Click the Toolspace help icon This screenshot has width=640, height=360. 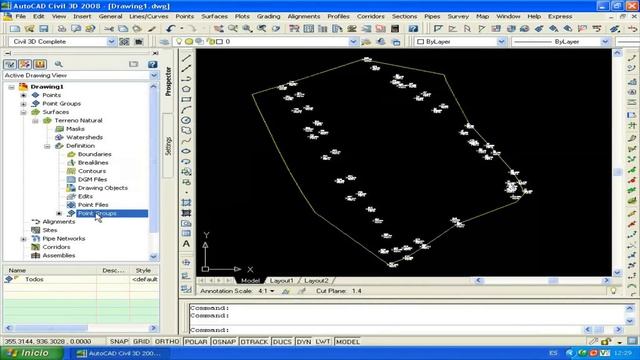pos(152,64)
